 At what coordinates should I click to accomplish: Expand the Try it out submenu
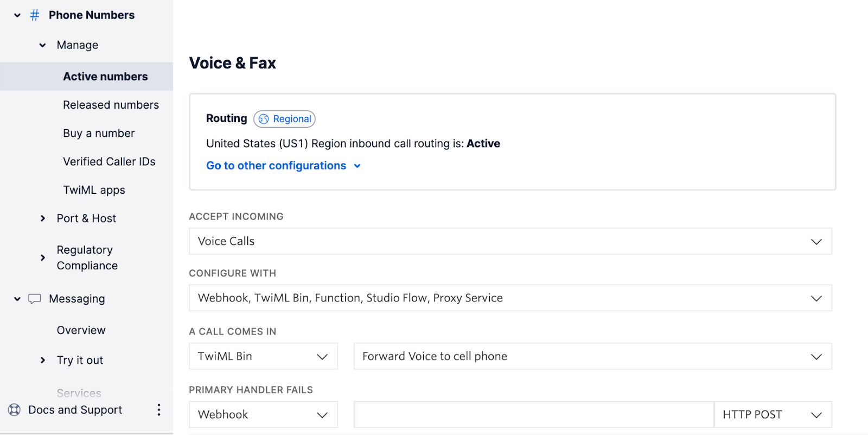(43, 360)
